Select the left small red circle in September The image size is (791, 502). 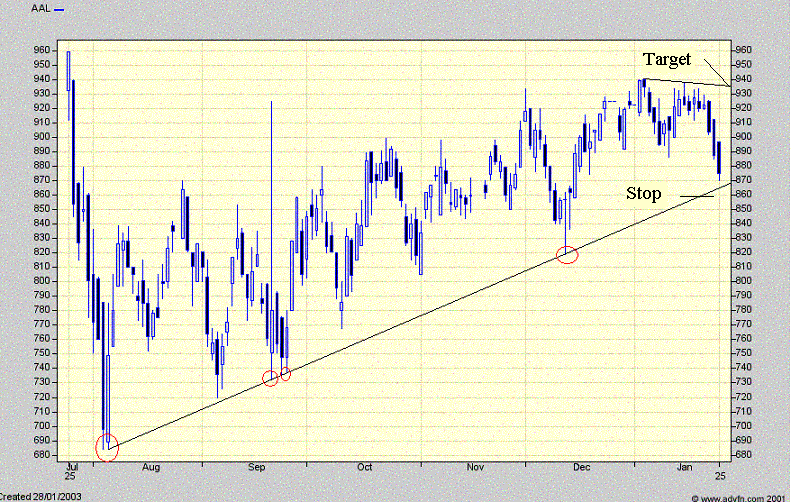click(x=270, y=378)
